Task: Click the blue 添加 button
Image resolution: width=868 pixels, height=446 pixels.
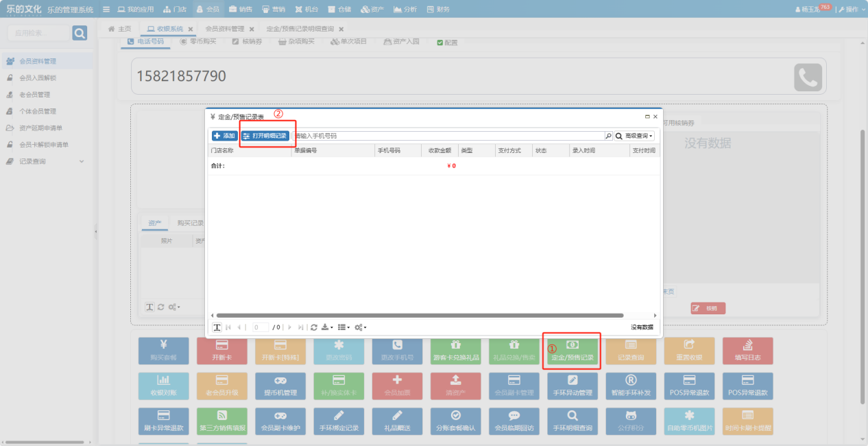Action: point(224,136)
